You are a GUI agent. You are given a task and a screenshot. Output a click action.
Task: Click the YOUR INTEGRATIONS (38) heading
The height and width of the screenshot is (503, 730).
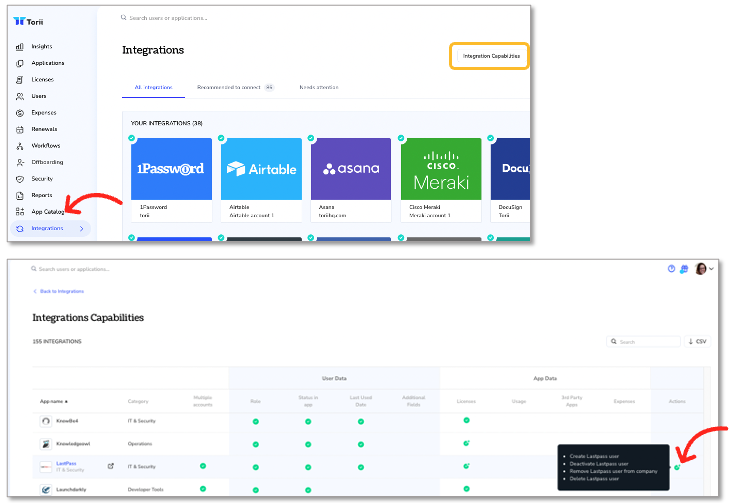tap(166, 123)
